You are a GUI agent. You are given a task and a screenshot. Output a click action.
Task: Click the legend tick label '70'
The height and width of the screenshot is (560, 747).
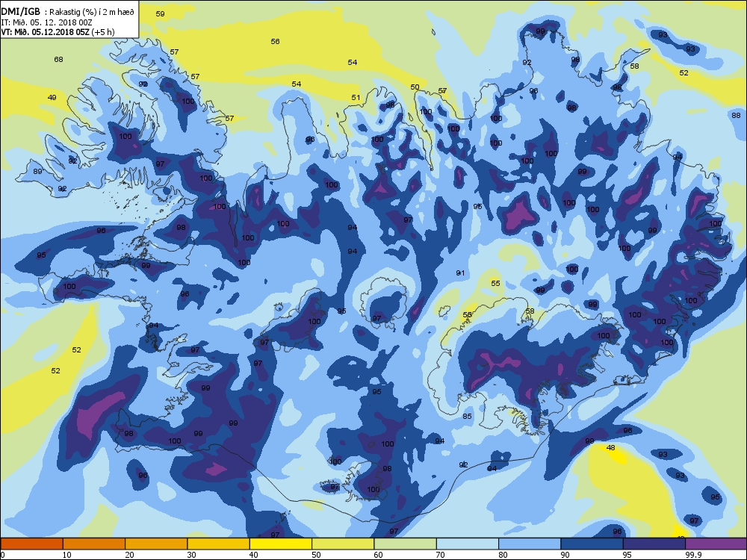pos(441,555)
